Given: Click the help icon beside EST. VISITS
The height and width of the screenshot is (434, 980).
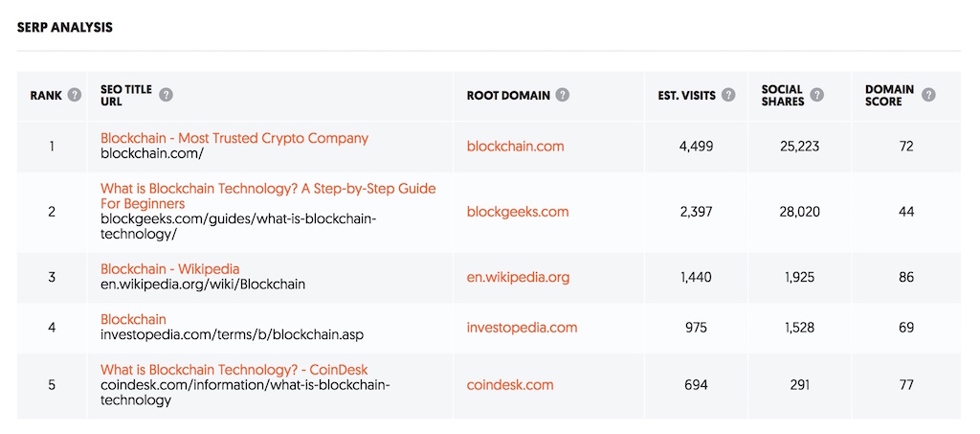Looking at the screenshot, I should point(728,95).
